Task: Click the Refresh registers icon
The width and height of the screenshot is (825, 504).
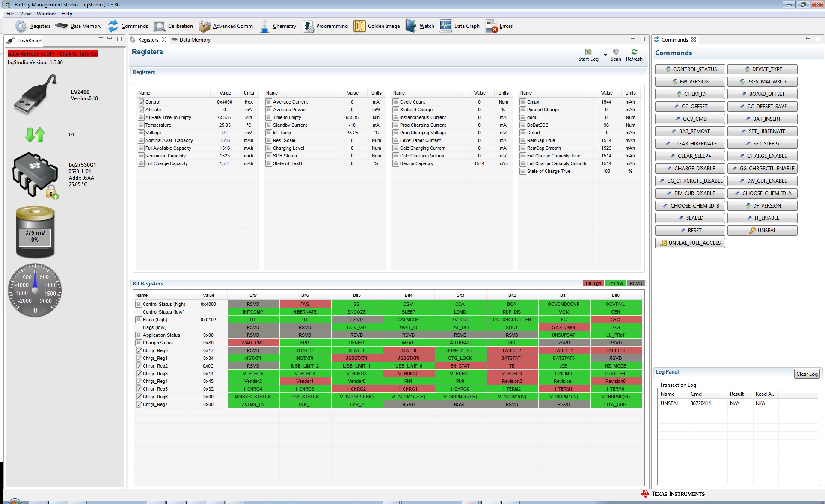Action: (634, 52)
